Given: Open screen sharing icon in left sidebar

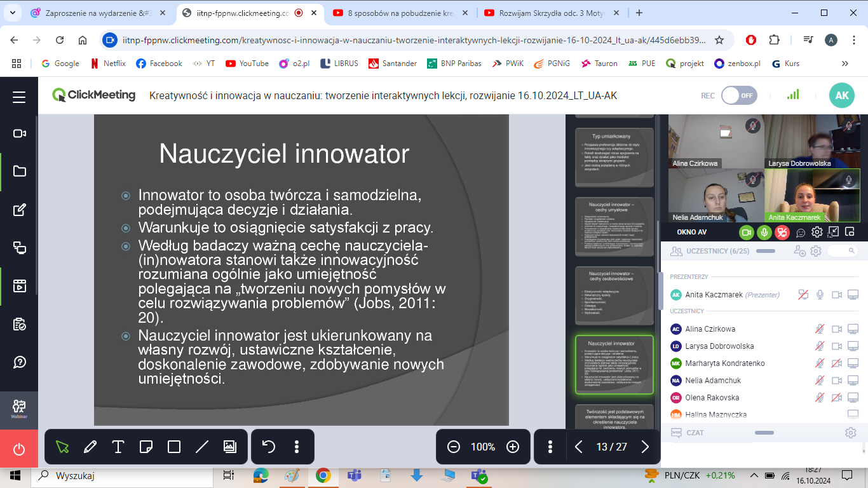Looking at the screenshot, I should (x=19, y=248).
